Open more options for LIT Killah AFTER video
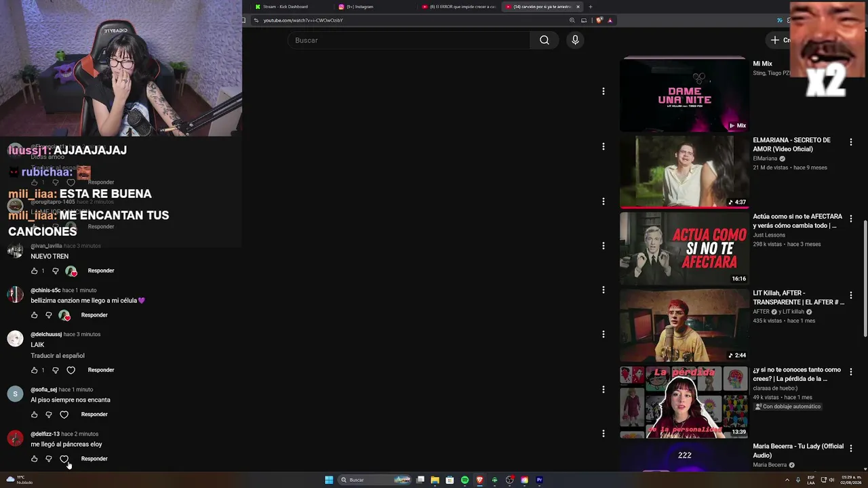This screenshot has width=868, height=488. point(850,295)
